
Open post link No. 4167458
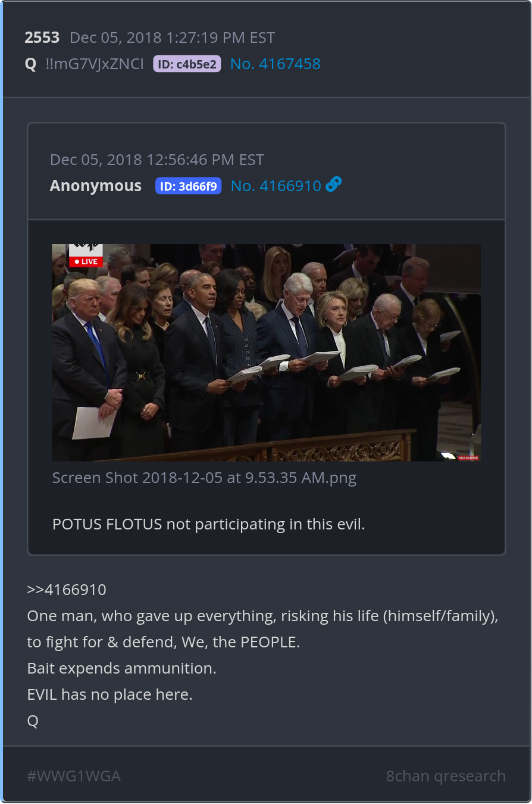(276, 64)
